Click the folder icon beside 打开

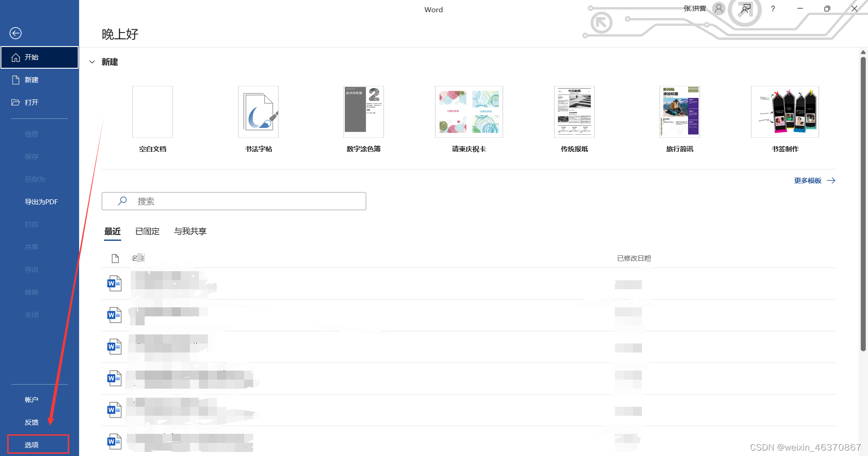click(16, 103)
